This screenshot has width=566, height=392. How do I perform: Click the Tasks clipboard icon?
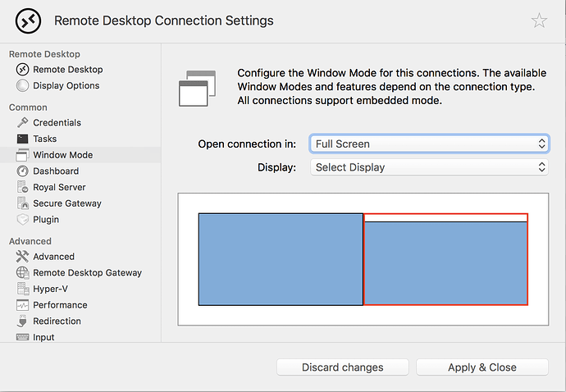tap(22, 139)
